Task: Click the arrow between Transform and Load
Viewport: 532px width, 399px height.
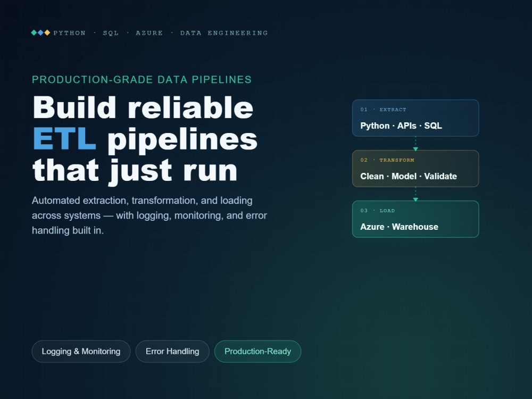Action: tap(415, 194)
